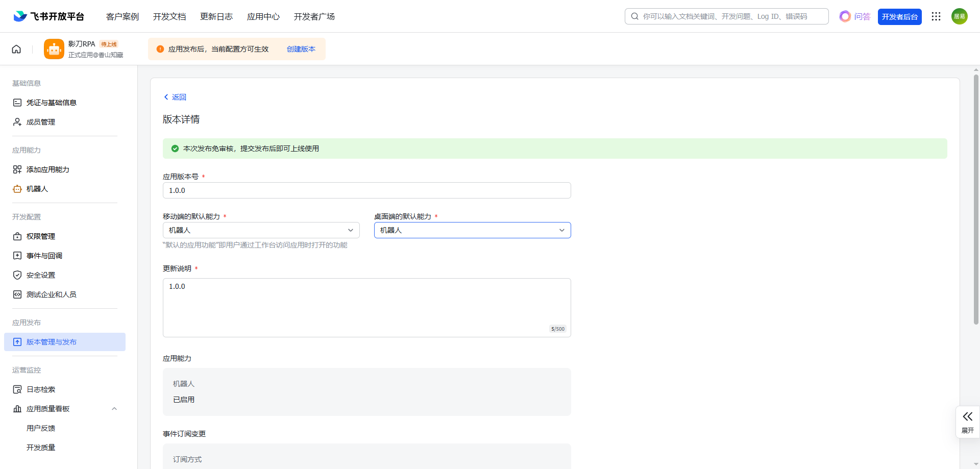
Task: Open the 开发文档 menu
Action: pyautogui.click(x=169, y=16)
